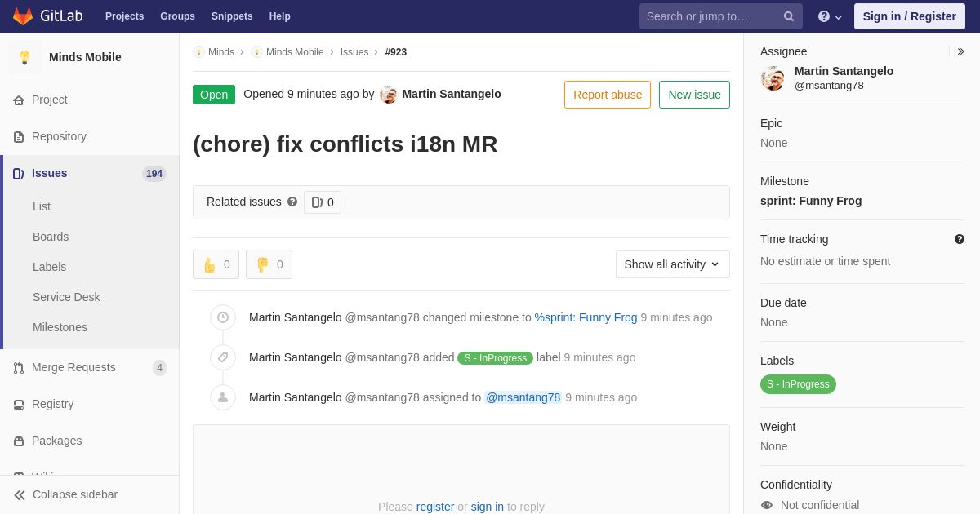
Task: Click the Not confidential text
Action: pyautogui.click(x=820, y=505)
